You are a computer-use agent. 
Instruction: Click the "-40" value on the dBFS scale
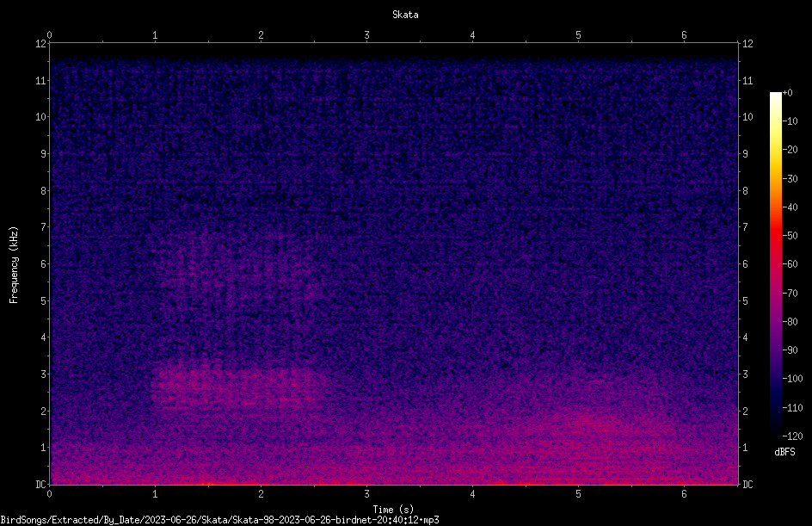(790, 207)
